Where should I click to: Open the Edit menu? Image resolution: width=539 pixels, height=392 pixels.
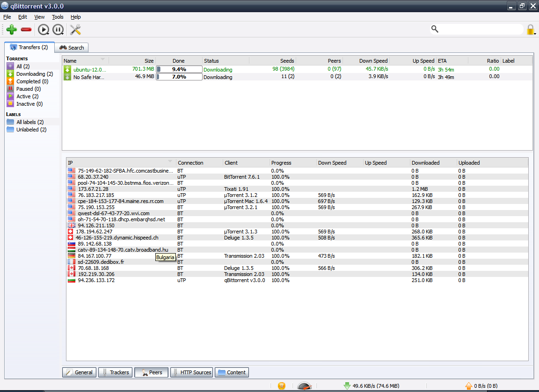tap(22, 17)
